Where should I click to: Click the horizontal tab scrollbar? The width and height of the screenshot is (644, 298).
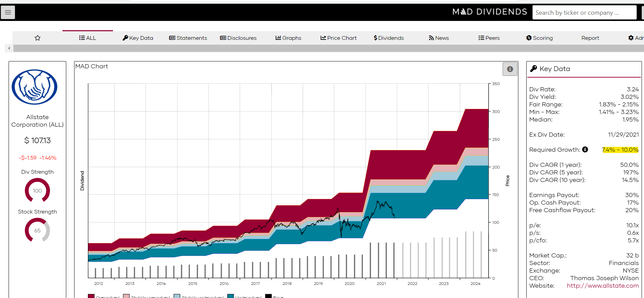tap(328, 48)
